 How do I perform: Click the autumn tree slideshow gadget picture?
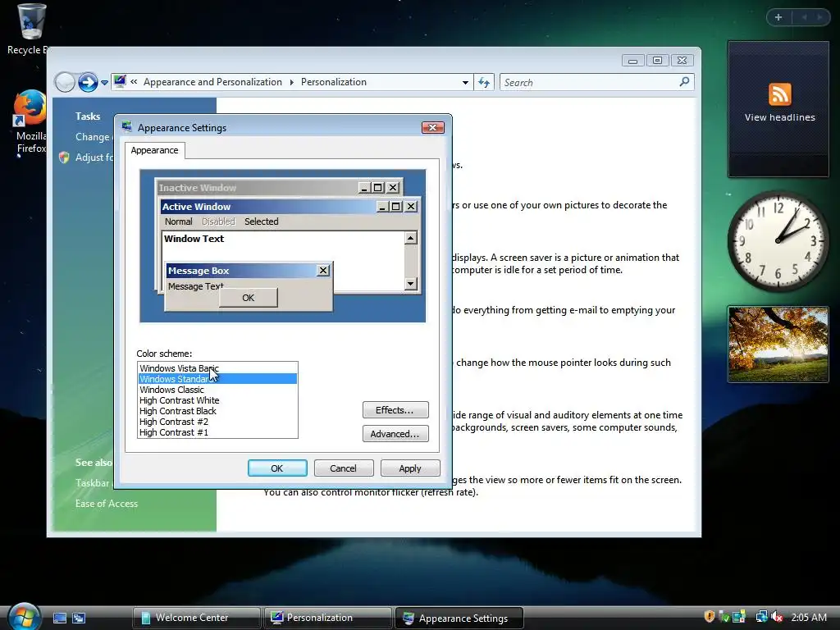point(778,344)
